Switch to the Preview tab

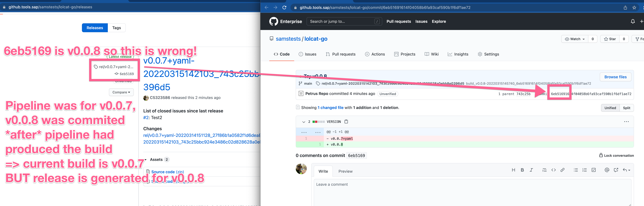click(346, 171)
